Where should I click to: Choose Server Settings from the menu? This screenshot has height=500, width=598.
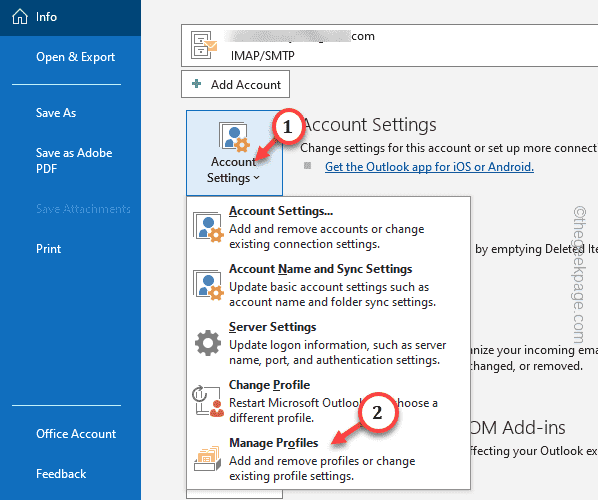328,343
